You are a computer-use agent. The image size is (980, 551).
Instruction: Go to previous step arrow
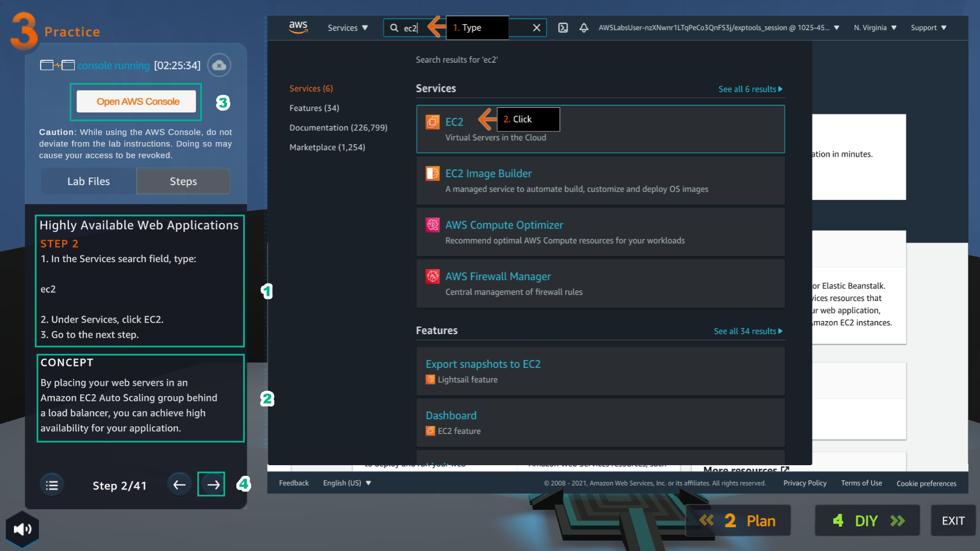[x=179, y=484]
